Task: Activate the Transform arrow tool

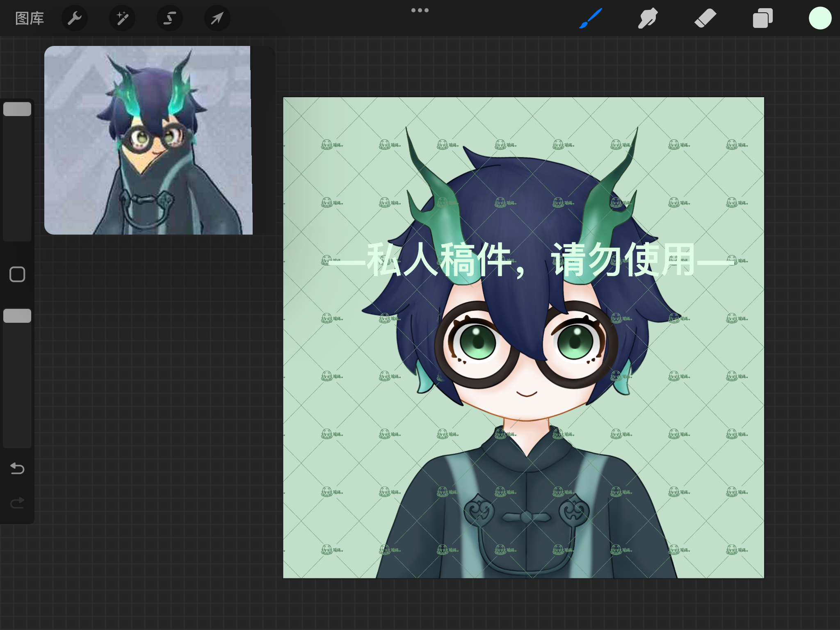Action: (x=217, y=18)
